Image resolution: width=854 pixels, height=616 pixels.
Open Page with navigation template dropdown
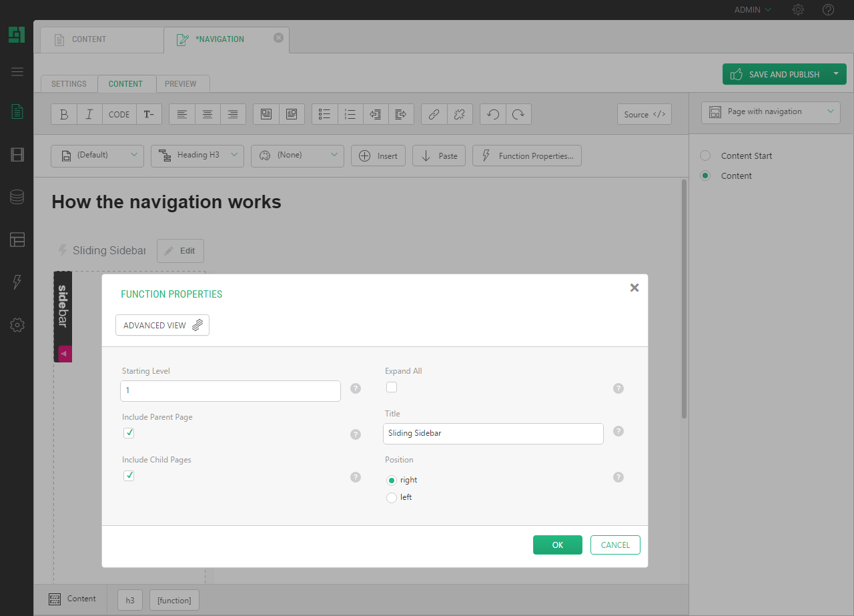(x=771, y=112)
